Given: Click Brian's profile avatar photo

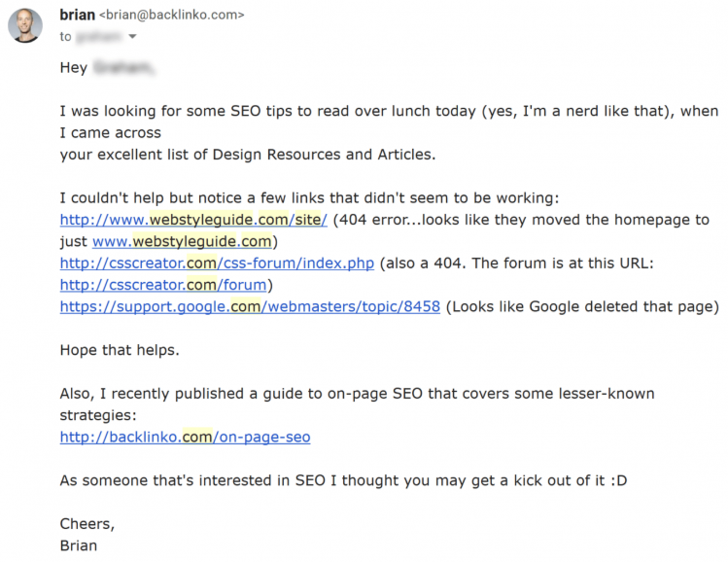Looking at the screenshot, I should tap(25, 25).
